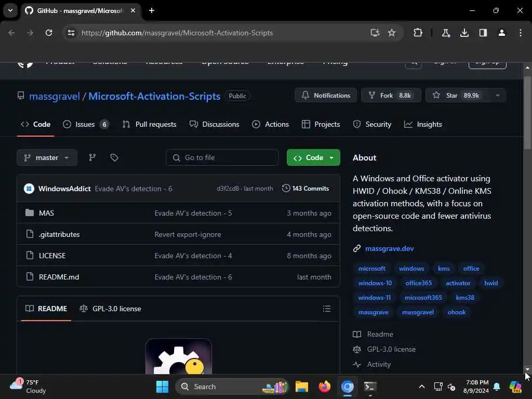Open the browser extensions puzzle icon

pyautogui.click(x=418, y=33)
